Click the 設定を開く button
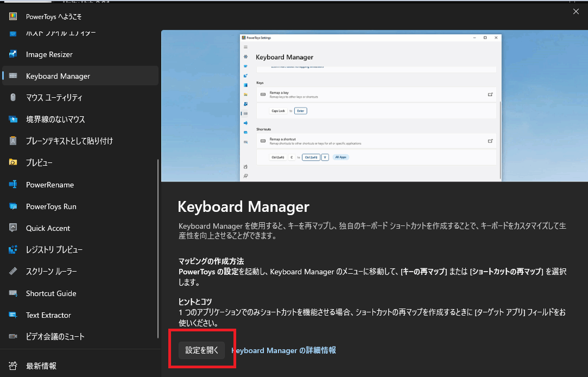Screen dimensions: 588x377 pyautogui.click(x=202, y=350)
